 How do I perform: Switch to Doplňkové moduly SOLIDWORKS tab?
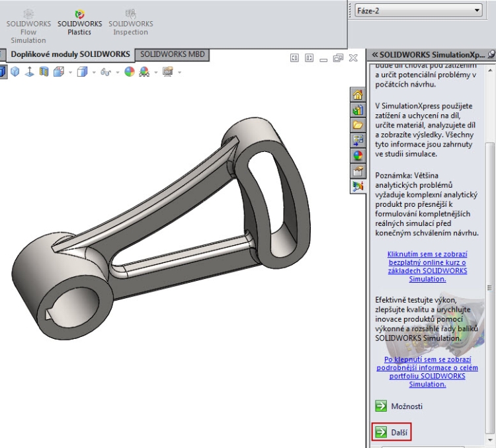[70, 54]
